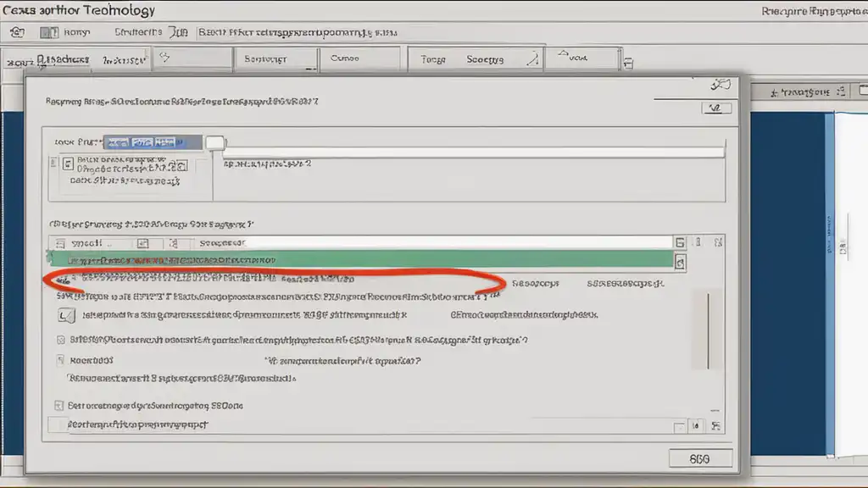Switch to the Soetyg tab
This screenshot has height=488, width=868.
click(x=485, y=59)
